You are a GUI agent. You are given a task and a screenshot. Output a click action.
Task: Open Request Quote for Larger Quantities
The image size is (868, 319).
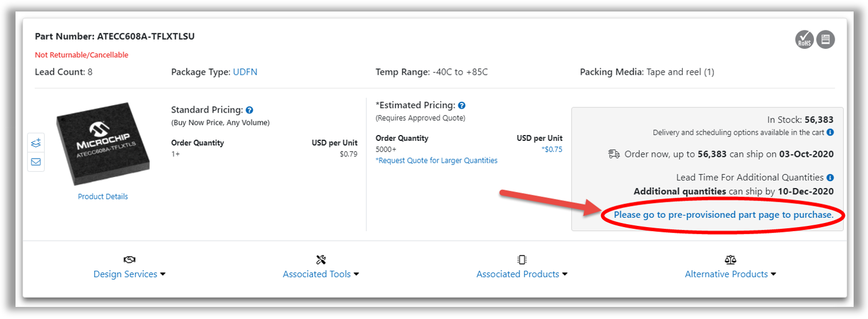click(x=437, y=161)
